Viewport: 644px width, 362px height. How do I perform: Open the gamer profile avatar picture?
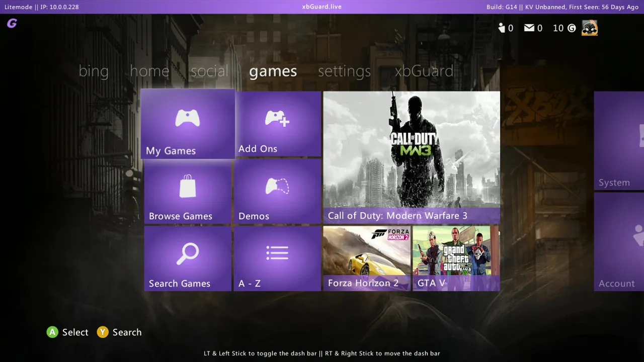click(x=590, y=28)
